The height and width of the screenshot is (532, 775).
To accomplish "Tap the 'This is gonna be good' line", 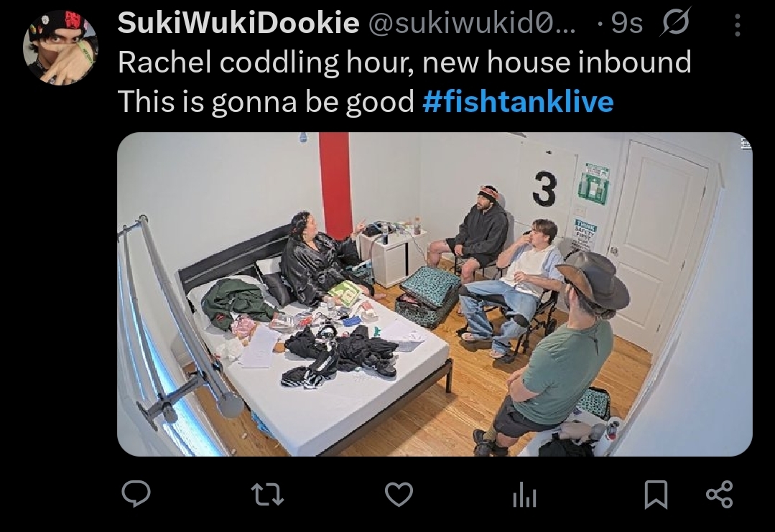I will click(266, 102).
